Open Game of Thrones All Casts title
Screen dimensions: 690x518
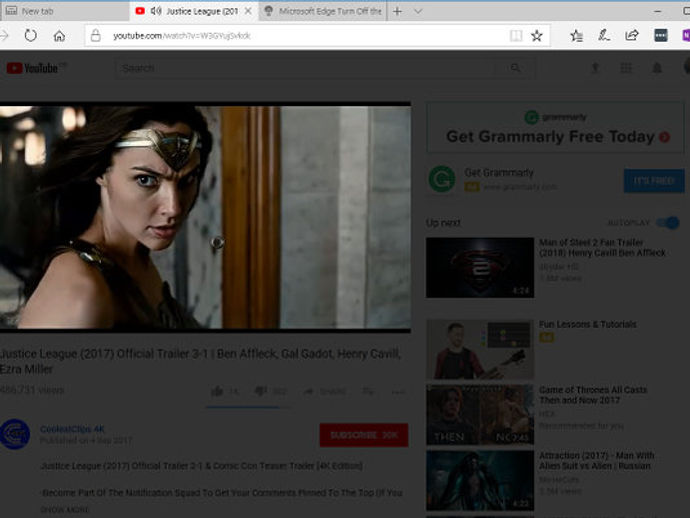coord(593,395)
